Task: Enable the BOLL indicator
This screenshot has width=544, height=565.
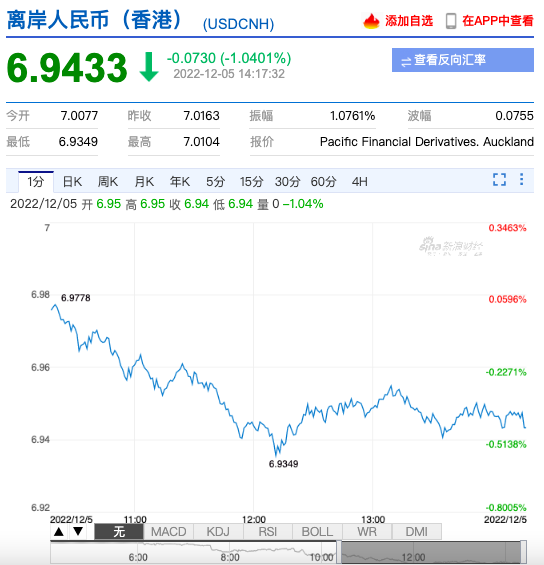Action: (317, 531)
